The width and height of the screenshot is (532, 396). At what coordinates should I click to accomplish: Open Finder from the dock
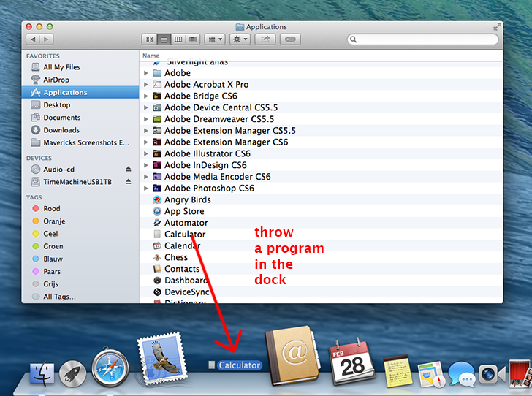42,373
